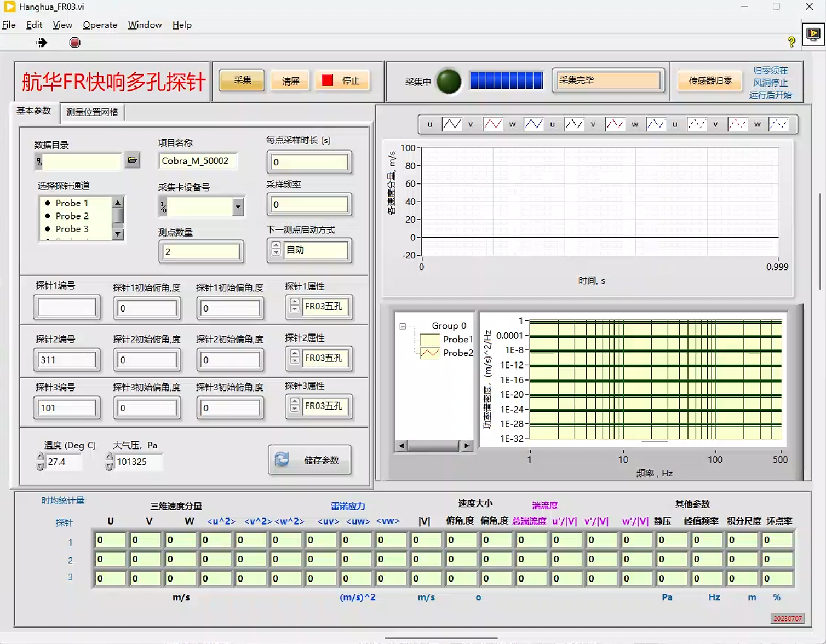The height and width of the screenshot is (644, 826).
Task: Click the refresh icon on 储存参数 button
Action: pos(282,459)
